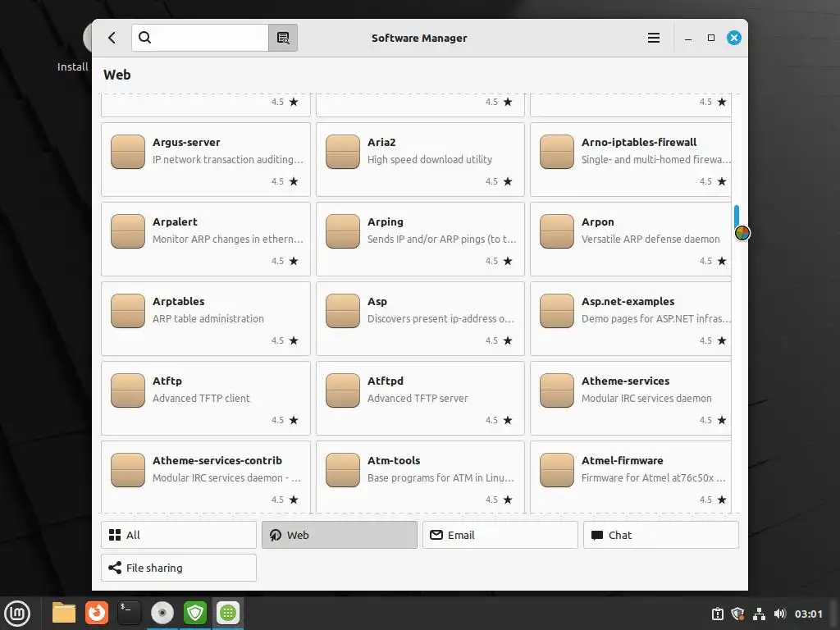Open Atftp package icon

127,390
